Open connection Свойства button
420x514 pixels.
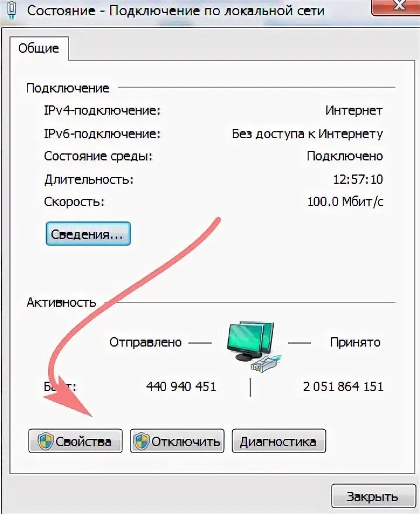point(75,441)
